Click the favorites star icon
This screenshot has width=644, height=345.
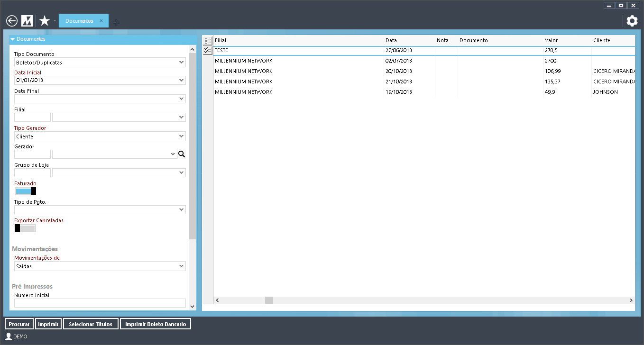pos(45,21)
